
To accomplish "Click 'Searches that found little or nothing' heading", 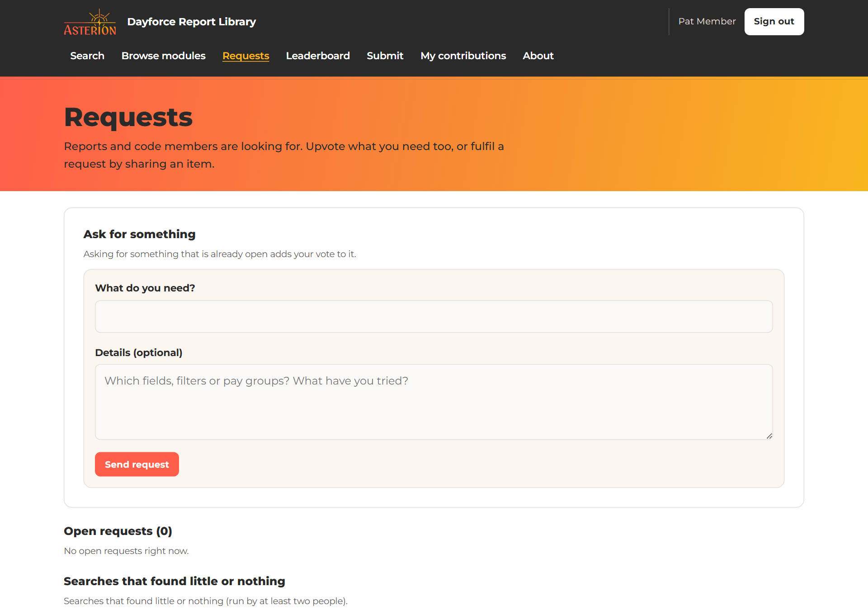I will [175, 581].
